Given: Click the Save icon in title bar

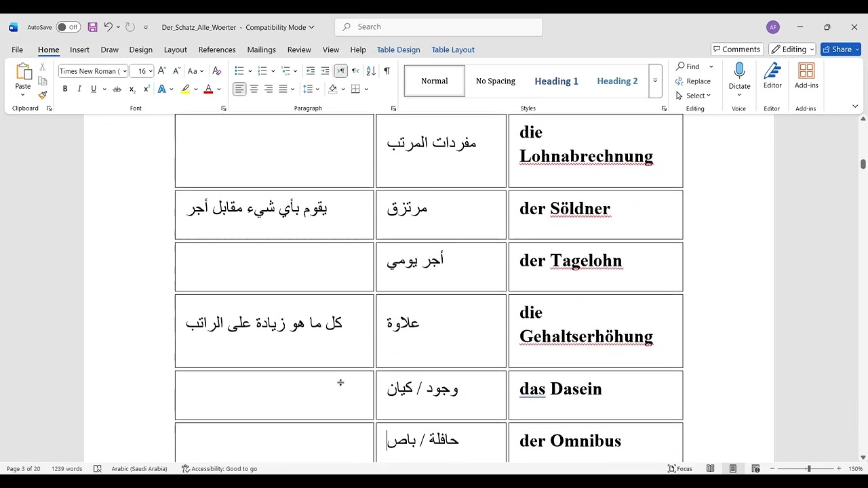Looking at the screenshot, I should pyautogui.click(x=93, y=27).
